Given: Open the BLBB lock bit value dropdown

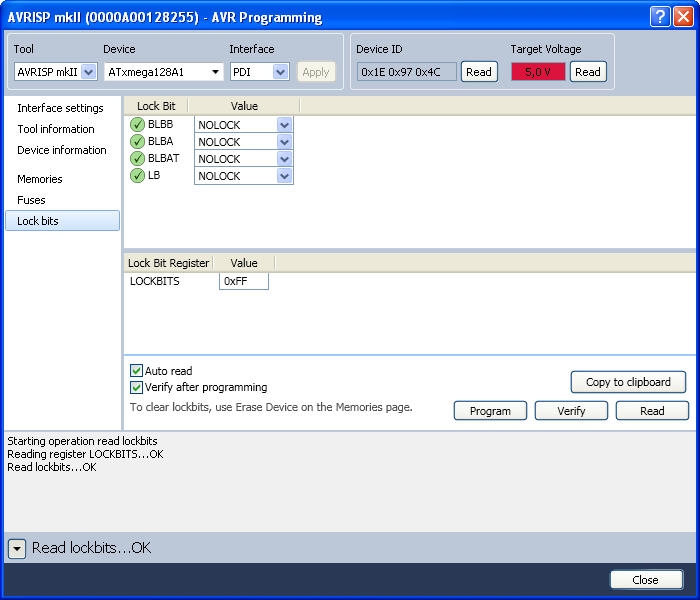Looking at the screenshot, I should (x=244, y=125).
